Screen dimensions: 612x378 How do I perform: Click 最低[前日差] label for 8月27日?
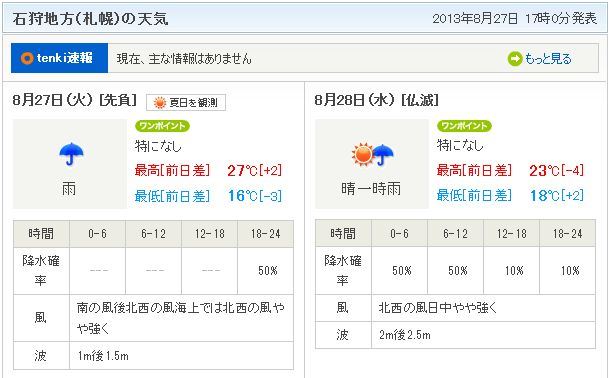(172, 196)
